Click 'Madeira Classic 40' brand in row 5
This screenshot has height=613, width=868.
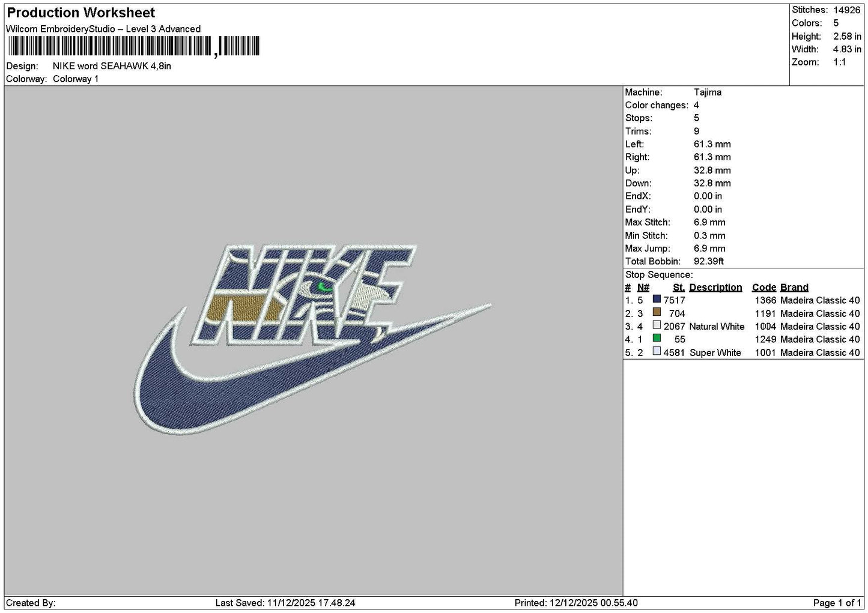[x=820, y=352]
